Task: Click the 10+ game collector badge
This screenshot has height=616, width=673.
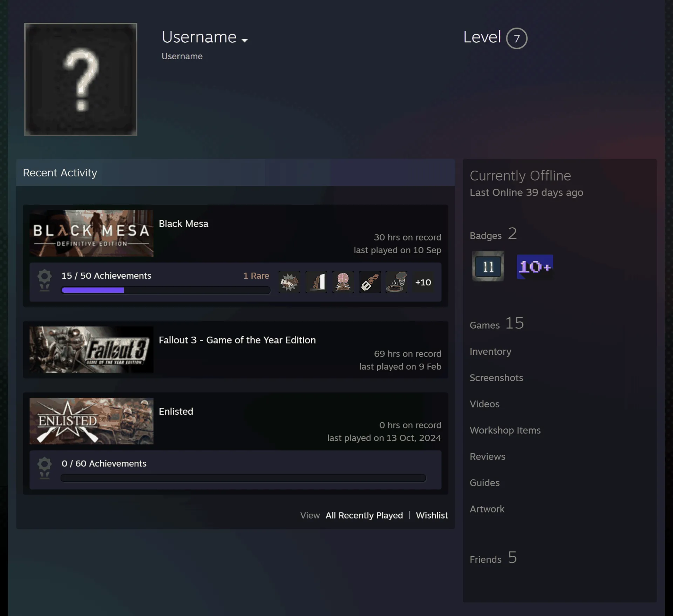Action: pos(535,267)
